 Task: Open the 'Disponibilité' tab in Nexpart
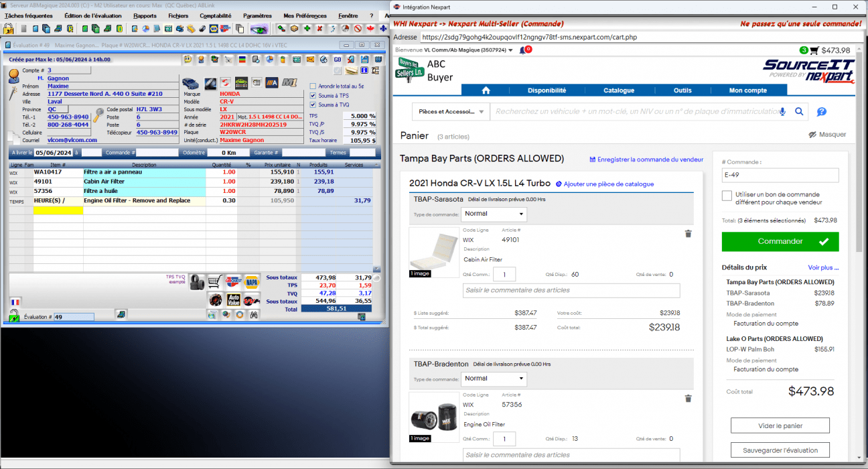click(547, 90)
